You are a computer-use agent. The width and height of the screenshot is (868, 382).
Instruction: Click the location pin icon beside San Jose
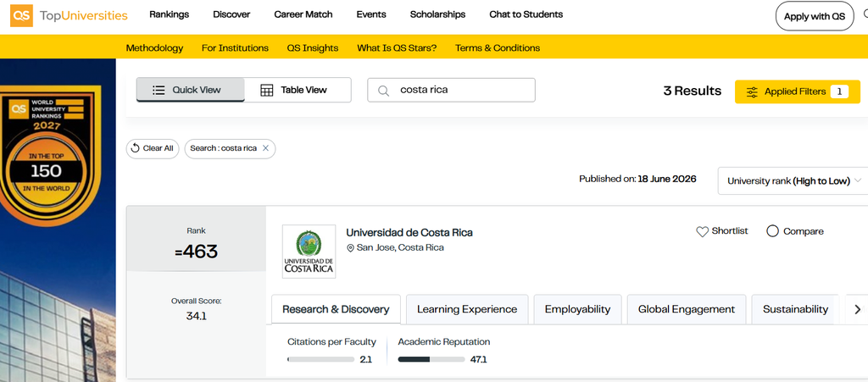coord(350,248)
